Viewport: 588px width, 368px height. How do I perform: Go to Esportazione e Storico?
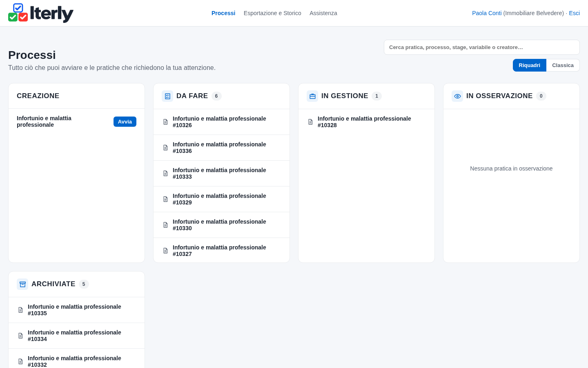click(272, 13)
